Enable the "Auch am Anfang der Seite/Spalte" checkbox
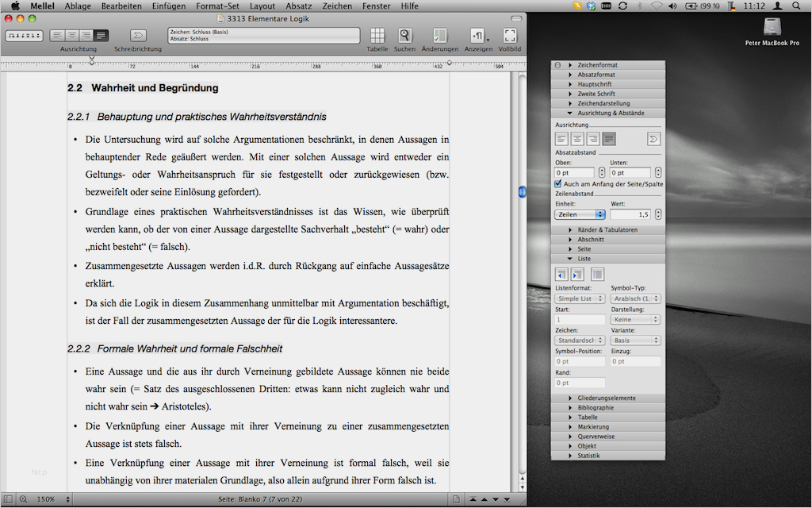812x508 pixels. 557,183
